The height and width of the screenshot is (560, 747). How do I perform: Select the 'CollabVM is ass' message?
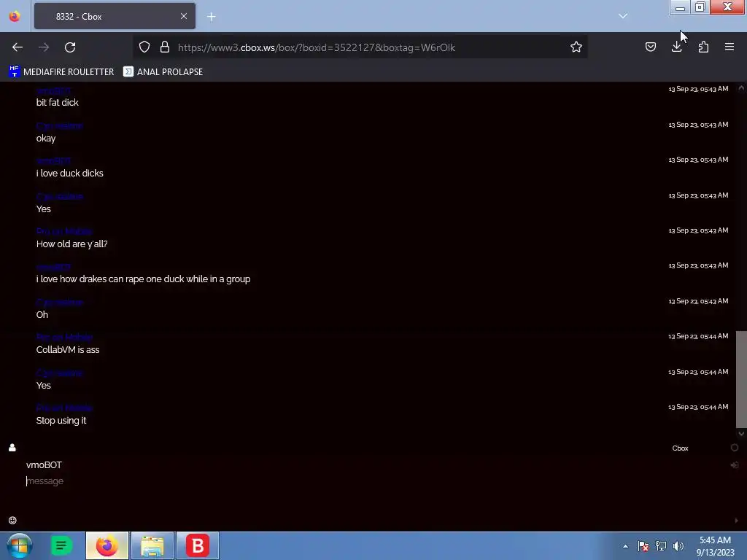pyautogui.click(x=68, y=350)
